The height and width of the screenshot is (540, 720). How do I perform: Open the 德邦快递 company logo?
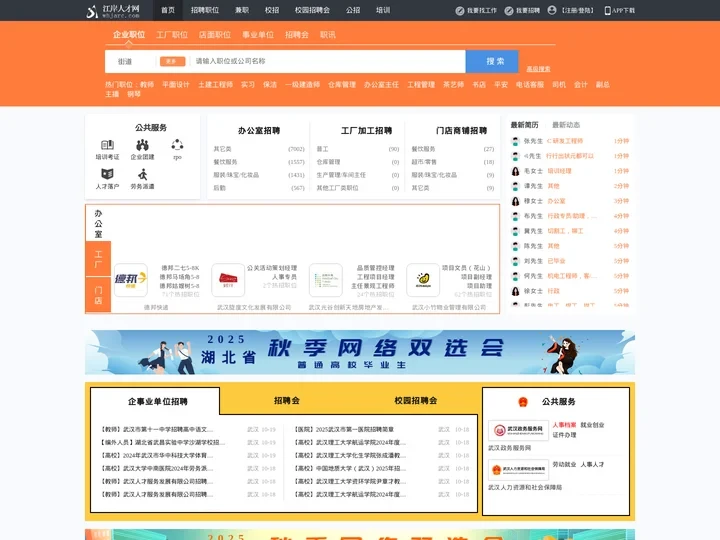(x=131, y=280)
